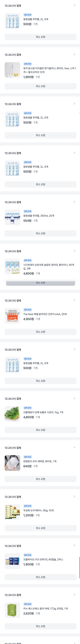Viewport: 80px width, 644px height.
Task: Open the 카누 말차 라떼 order arrow
Action: (74, 595)
